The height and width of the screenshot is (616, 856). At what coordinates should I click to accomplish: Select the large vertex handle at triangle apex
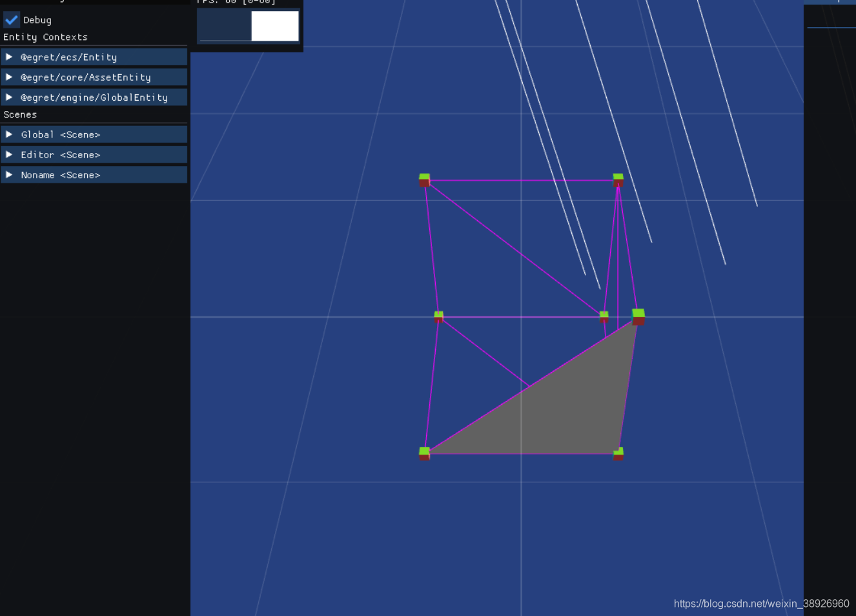click(x=638, y=316)
